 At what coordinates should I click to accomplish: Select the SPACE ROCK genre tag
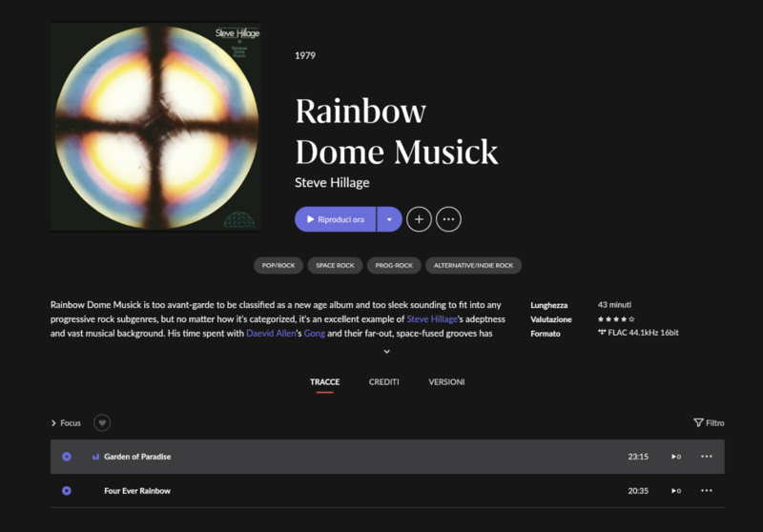335,266
